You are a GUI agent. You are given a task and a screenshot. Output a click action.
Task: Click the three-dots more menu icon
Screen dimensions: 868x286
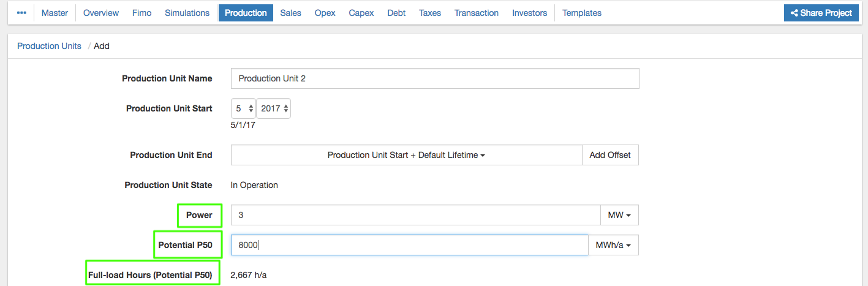pos(21,13)
